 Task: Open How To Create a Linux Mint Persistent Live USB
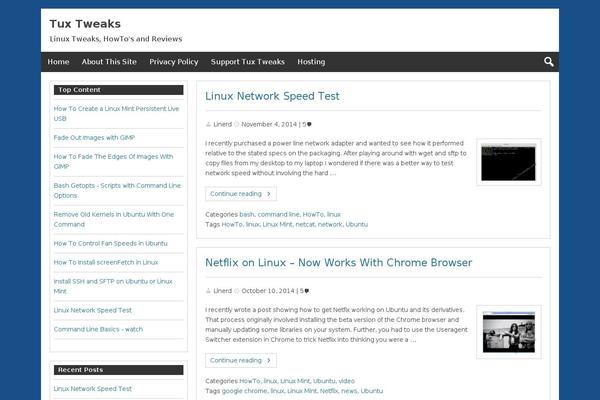coord(116,114)
